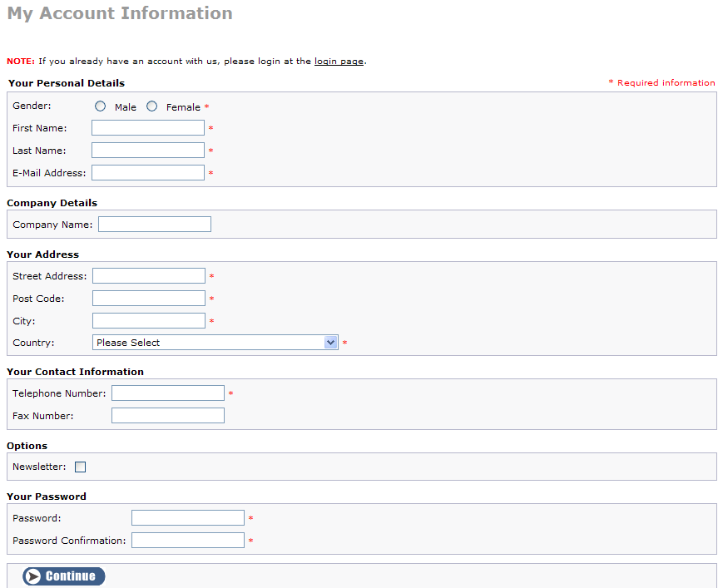
Task: Click the Password input field
Action: coord(188,518)
